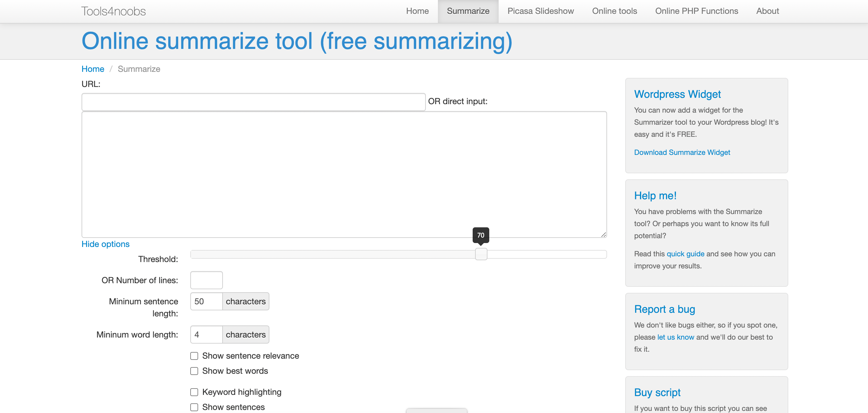Open the Online tools menu item
Viewport: 868px width, 413px height.
tap(614, 11)
